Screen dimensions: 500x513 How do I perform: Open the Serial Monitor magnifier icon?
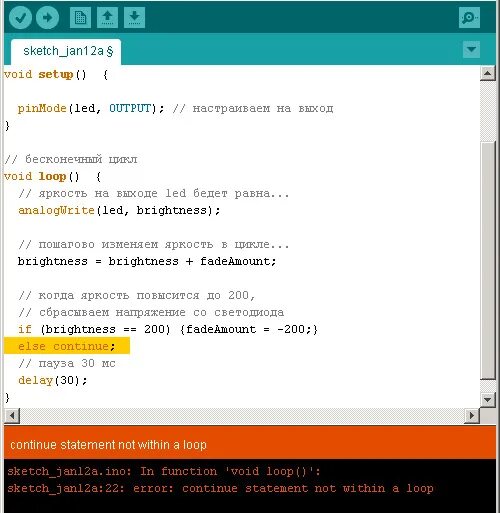pos(469,17)
